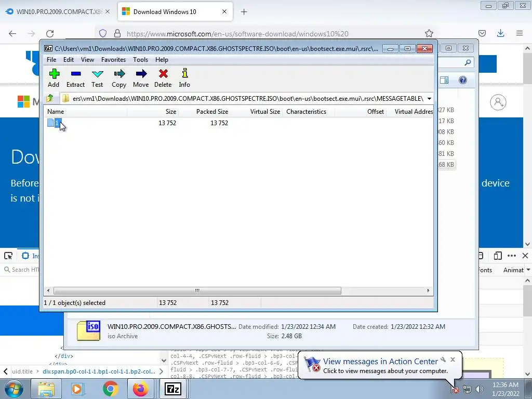Click the devtools responsive design mode icon
This screenshot has height=399, width=532.
(x=498, y=256)
